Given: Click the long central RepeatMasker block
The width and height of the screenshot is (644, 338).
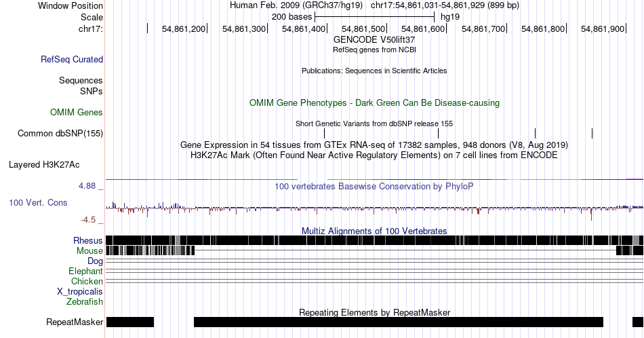Looking at the screenshot, I should click(399, 322).
